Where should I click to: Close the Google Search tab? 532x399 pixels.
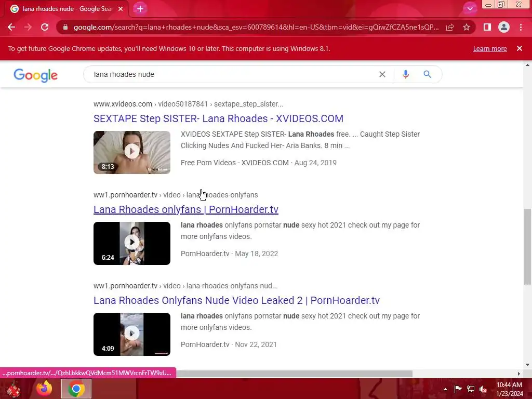pyautogui.click(x=121, y=9)
